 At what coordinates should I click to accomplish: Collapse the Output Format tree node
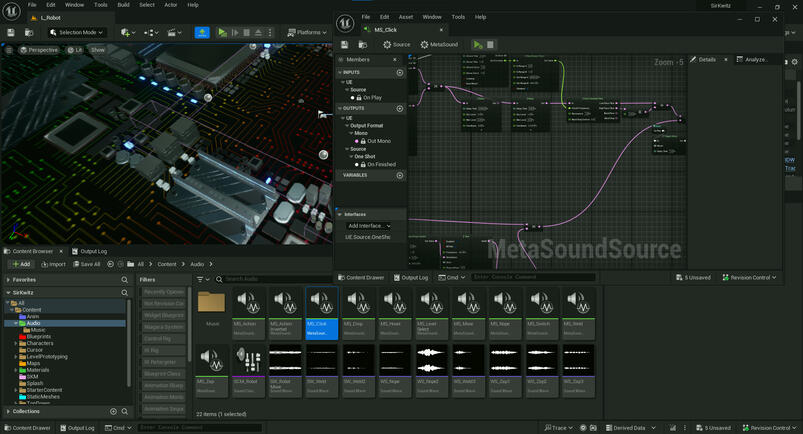(347, 126)
